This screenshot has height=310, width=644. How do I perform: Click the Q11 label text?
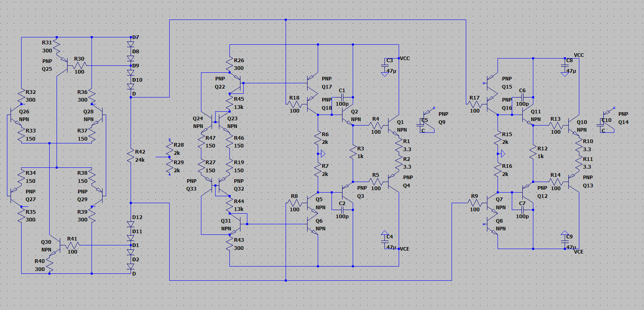coord(536,111)
